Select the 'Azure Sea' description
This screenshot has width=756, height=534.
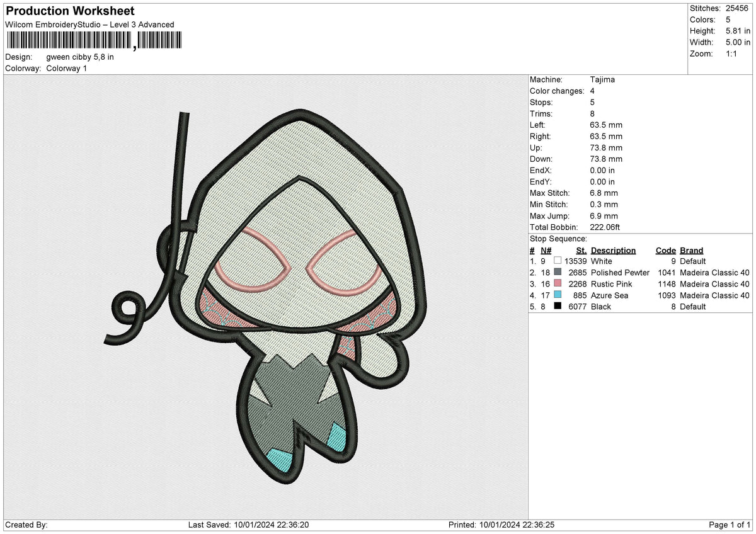pyautogui.click(x=609, y=295)
